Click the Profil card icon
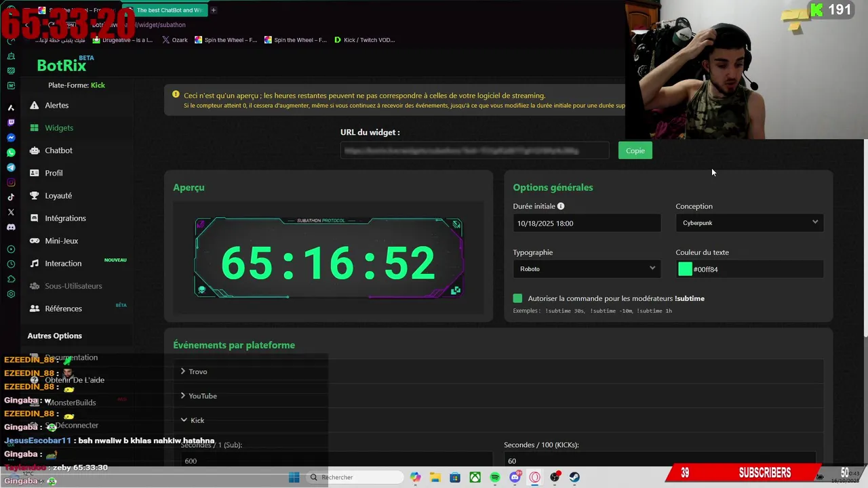Screen dimensions: 868x488 [x=34, y=173]
